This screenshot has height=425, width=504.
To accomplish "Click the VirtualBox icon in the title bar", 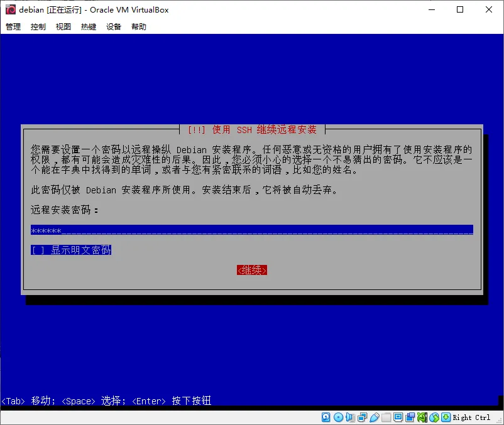I will tap(10, 9).
